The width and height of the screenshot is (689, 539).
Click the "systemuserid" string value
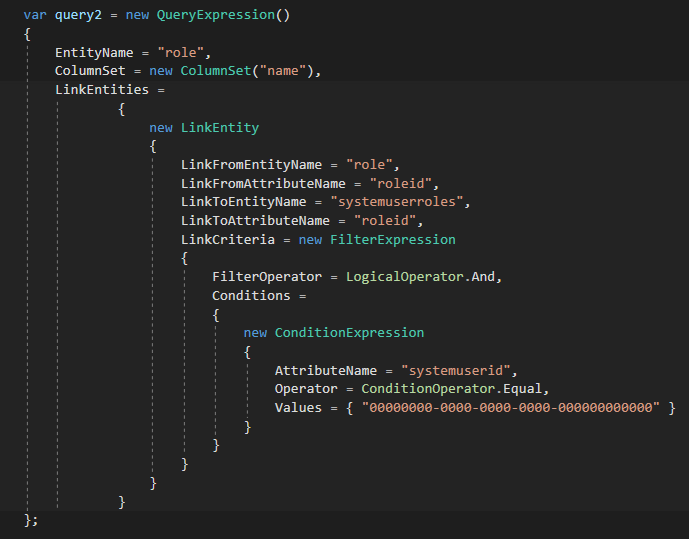(456, 371)
